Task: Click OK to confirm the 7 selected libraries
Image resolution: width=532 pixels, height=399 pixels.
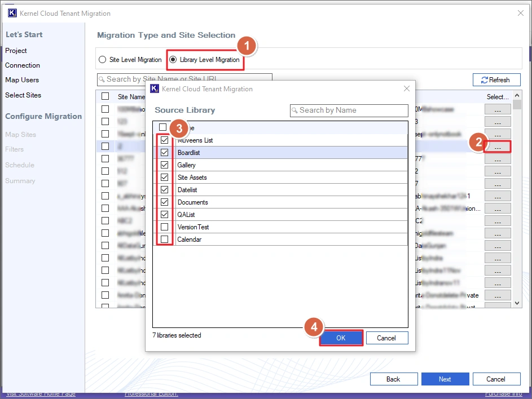Action: pyautogui.click(x=341, y=338)
